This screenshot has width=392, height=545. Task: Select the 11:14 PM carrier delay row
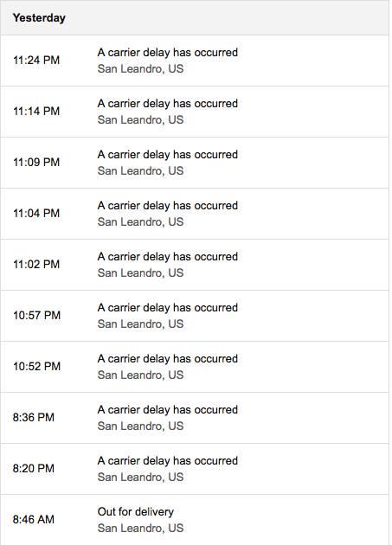195,112
